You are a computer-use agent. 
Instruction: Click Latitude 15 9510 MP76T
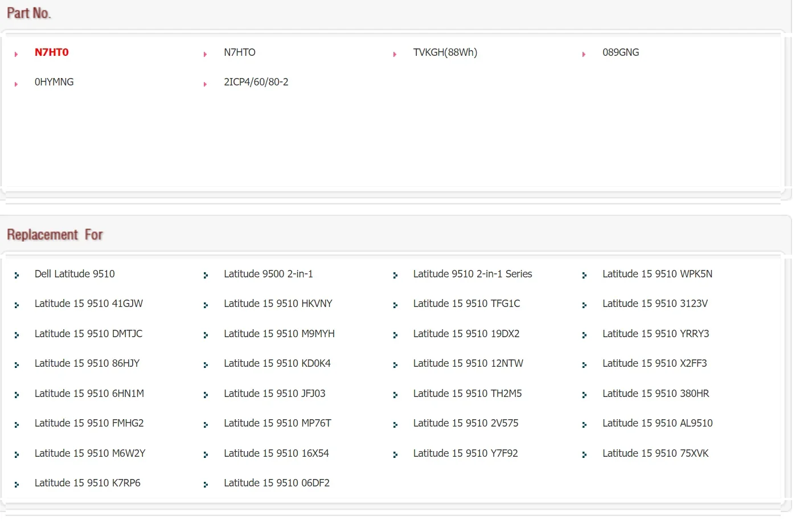pyautogui.click(x=277, y=423)
